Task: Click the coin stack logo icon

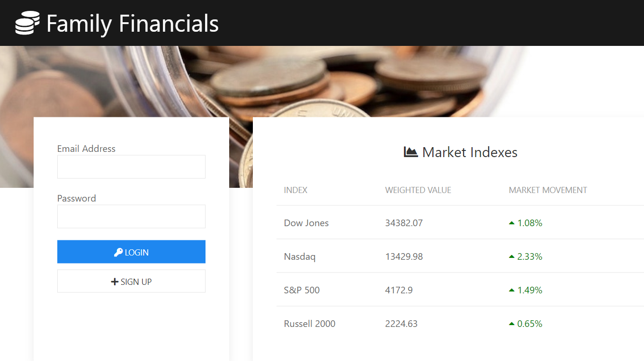Action: (x=27, y=23)
